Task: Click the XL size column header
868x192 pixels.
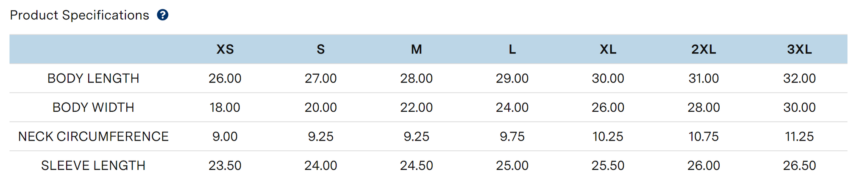Action: [x=608, y=50]
